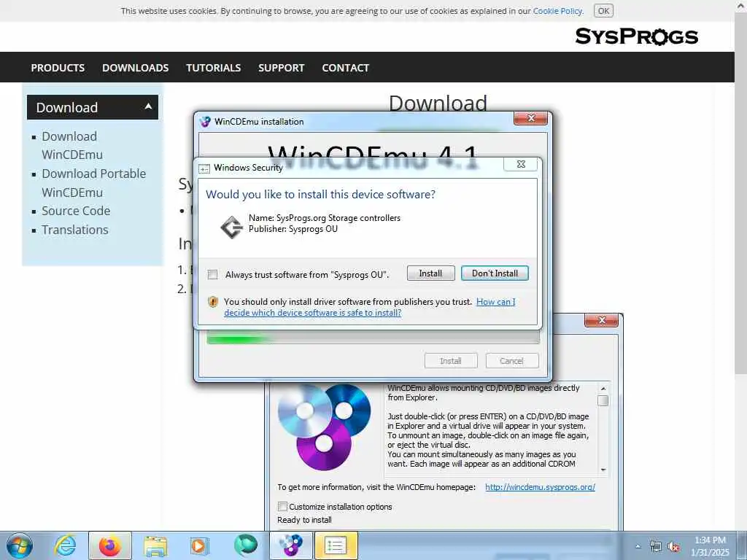Click Don't Install button
This screenshot has width=747, height=560.
(495, 273)
